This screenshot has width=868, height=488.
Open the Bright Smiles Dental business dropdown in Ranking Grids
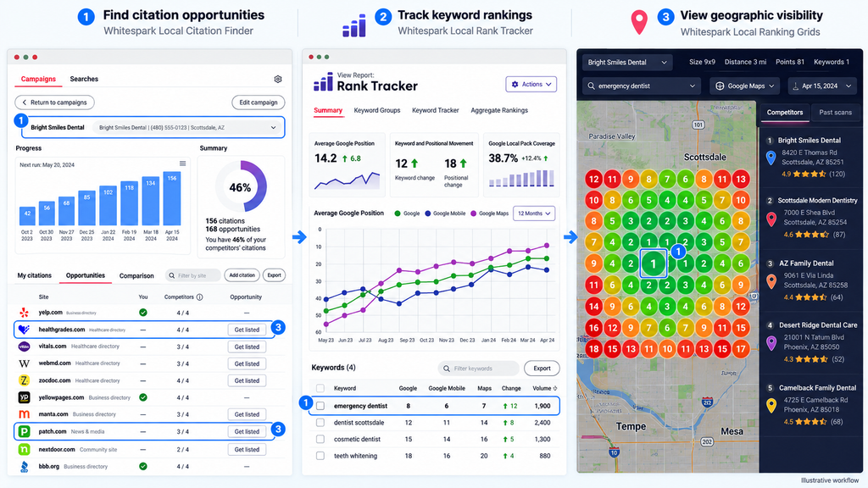tap(627, 63)
